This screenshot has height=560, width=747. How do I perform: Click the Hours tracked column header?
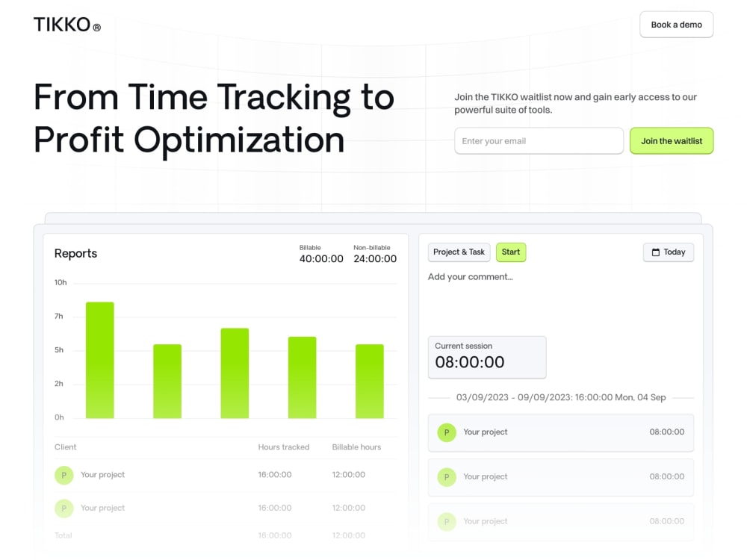pos(283,447)
